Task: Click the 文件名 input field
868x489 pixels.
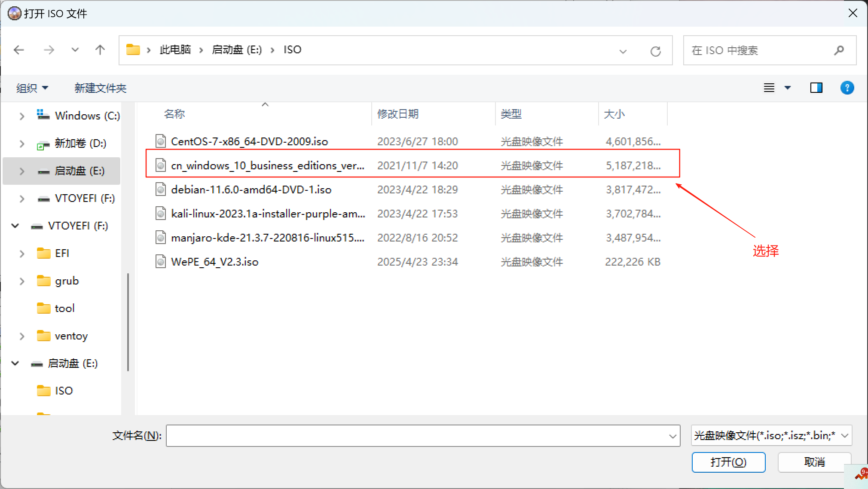Action: [x=417, y=436]
